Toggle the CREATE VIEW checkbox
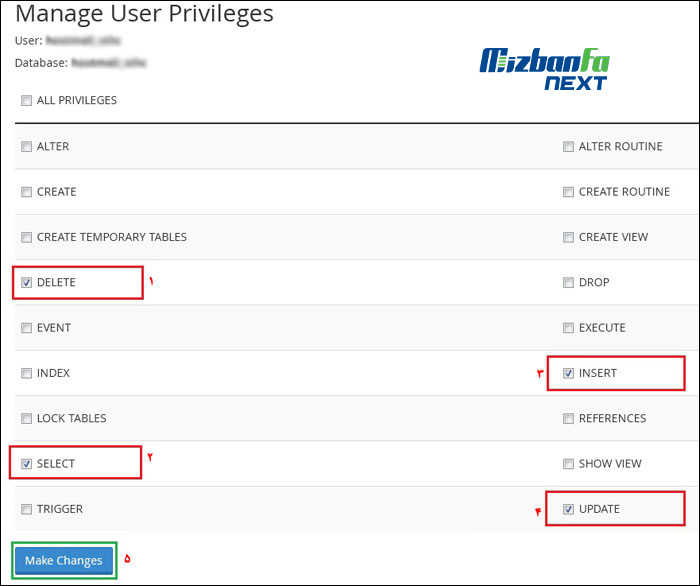This screenshot has width=700, height=586. pyautogui.click(x=568, y=238)
